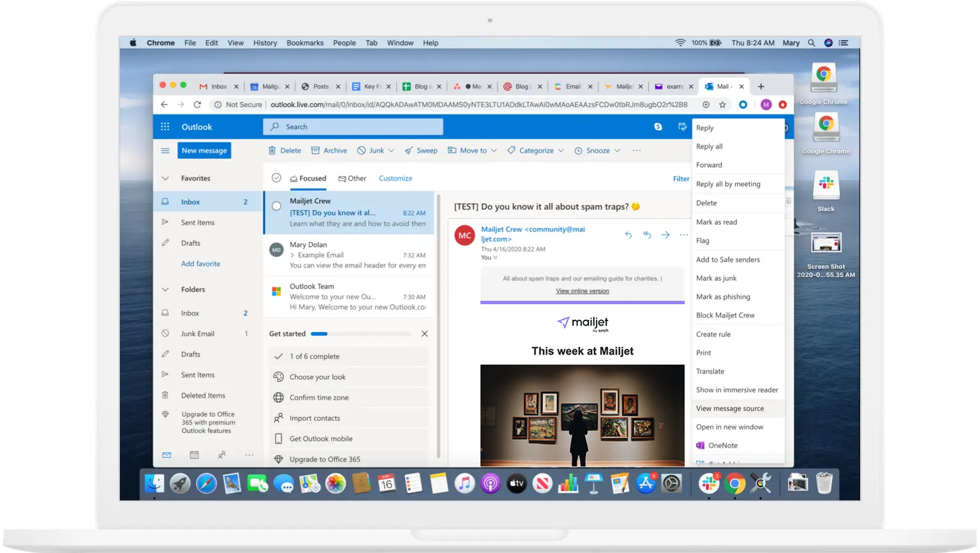Image resolution: width=980 pixels, height=553 pixels.
Task: Expand recipient details chevron next to You
Action: click(495, 257)
